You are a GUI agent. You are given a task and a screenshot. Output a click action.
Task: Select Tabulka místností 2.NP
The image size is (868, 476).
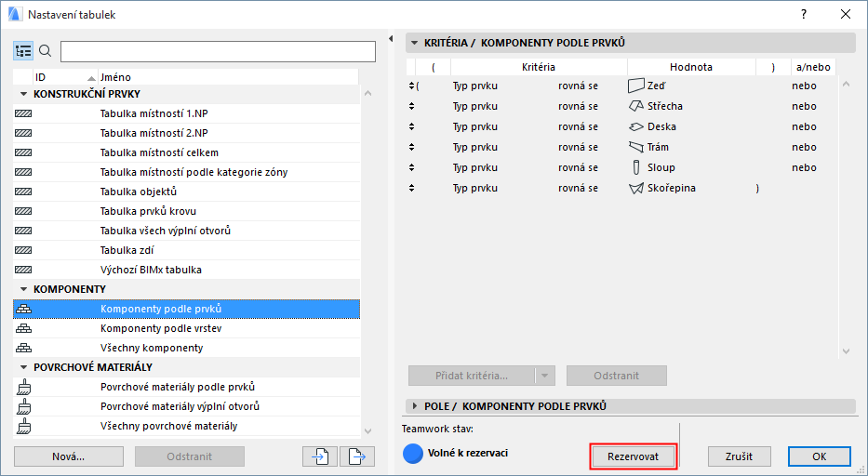[187, 133]
